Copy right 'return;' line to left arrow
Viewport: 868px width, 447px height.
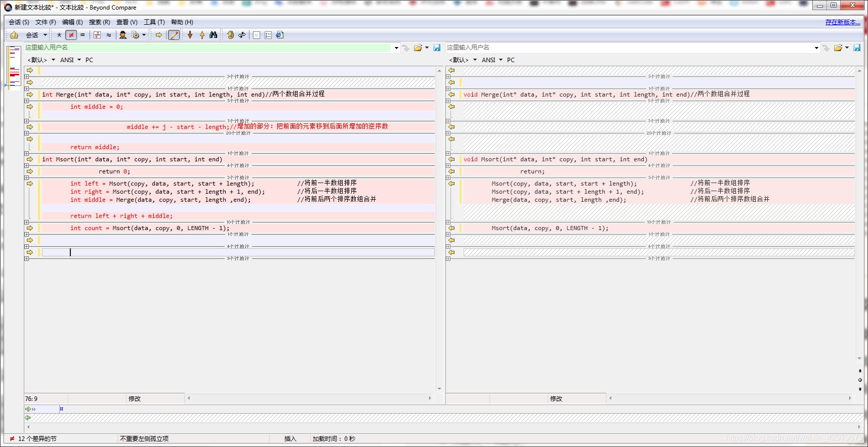pyautogui.click(x=451, y=171)
